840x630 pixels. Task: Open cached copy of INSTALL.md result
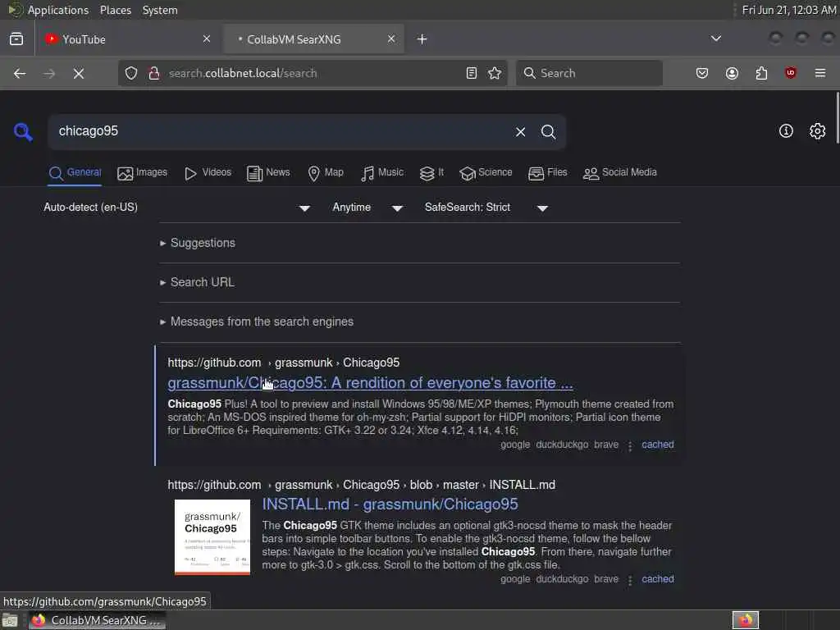coord(657,579)
